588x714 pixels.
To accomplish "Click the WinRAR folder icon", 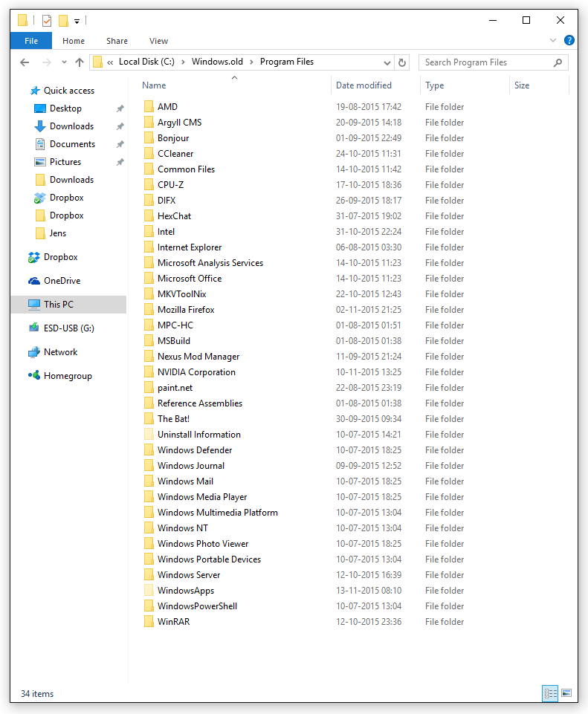I will (x=149, y=622).
